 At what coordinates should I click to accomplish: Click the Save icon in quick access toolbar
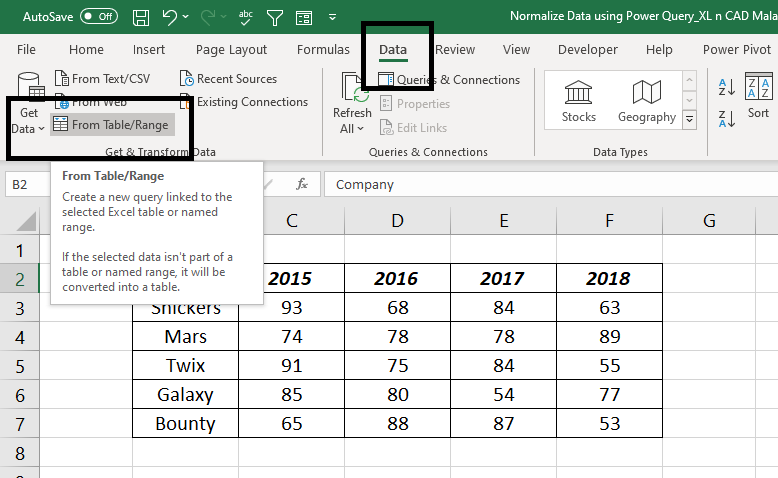tap(141, 17)
